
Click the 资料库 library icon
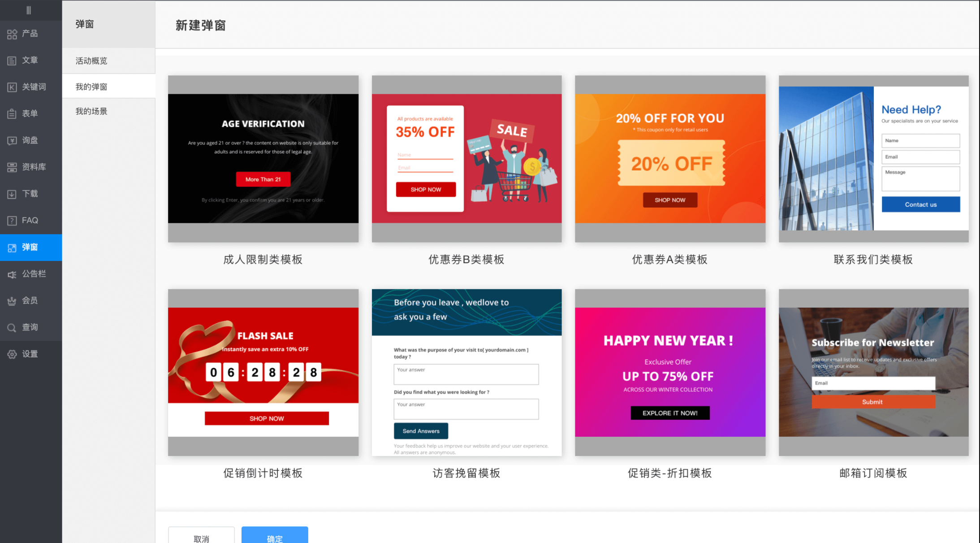[30, 167]
